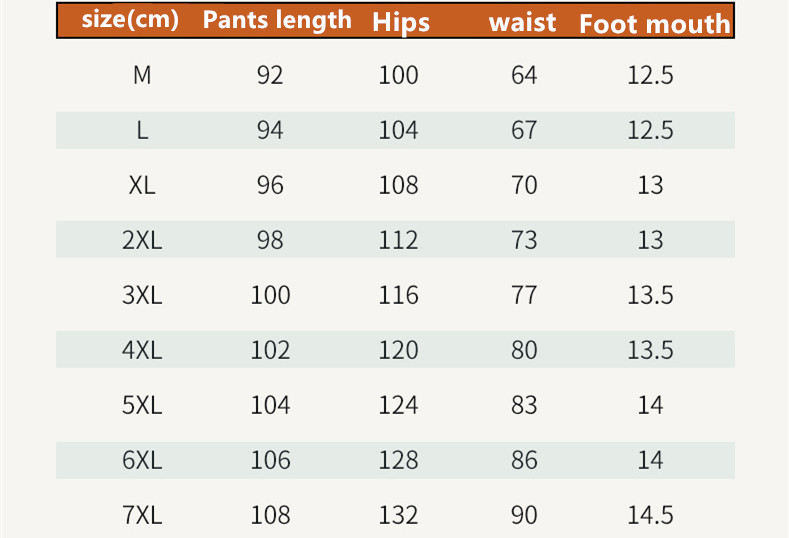The height and width of the screenshot is (538, 789).
Task: Click the Hips column header
Action: point(400,23)
